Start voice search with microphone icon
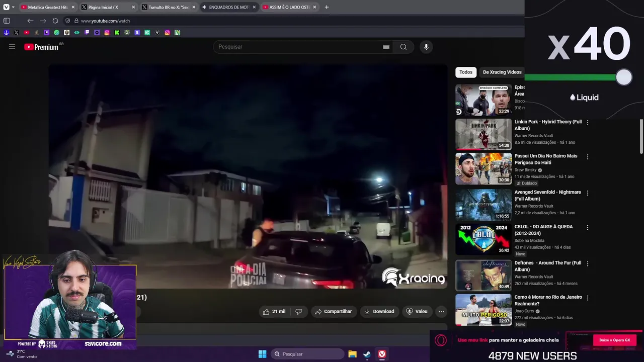 point(426,47)
